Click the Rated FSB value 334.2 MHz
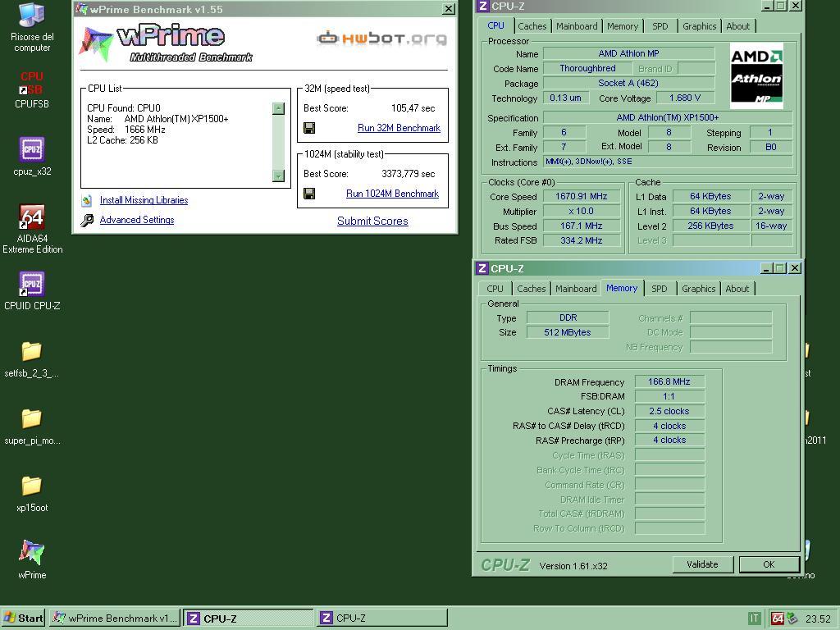Screen dimensions: 840x630 pyautogui.click(x=582, y=240)
